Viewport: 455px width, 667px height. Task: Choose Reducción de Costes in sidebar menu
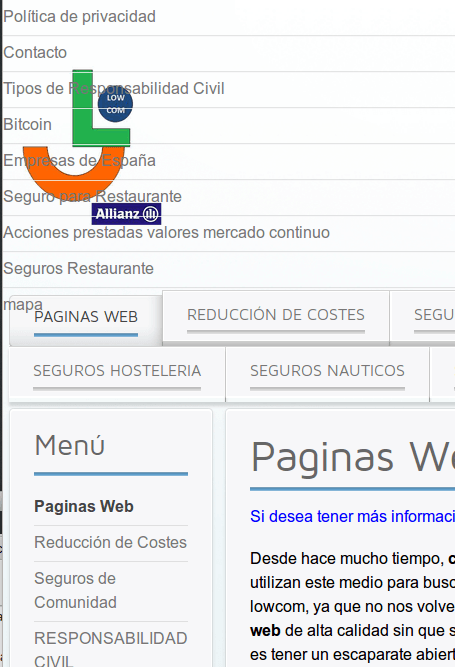point(111,542)
